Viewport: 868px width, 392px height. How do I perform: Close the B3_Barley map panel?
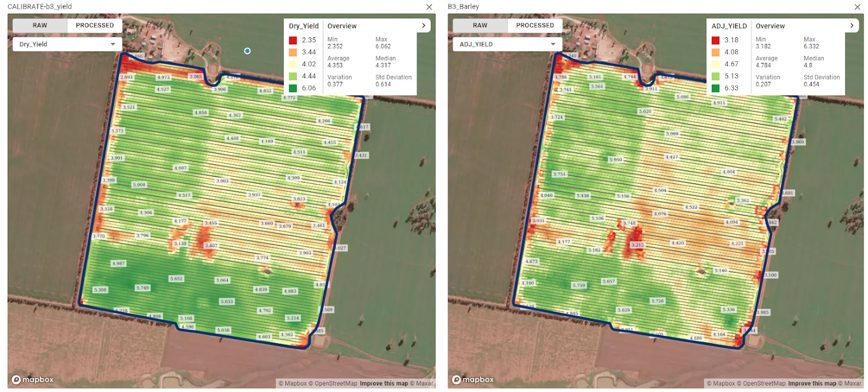(x=857, y=7)
